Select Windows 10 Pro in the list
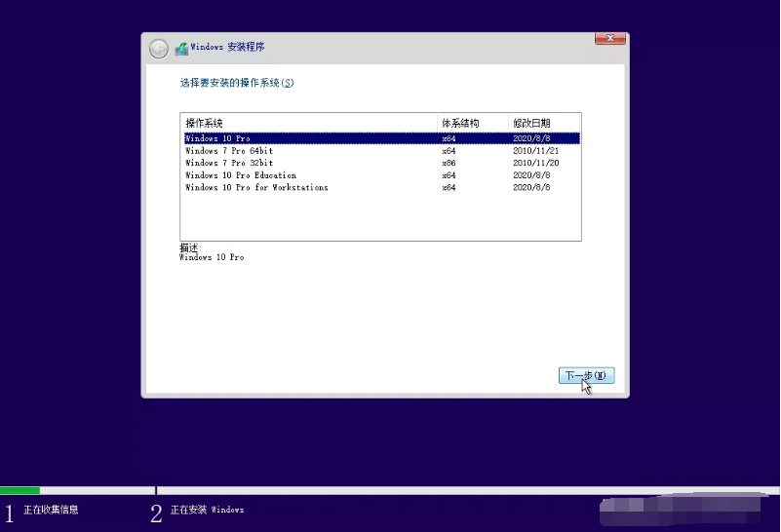Screen dimensions: 781x532 [382, 138]
